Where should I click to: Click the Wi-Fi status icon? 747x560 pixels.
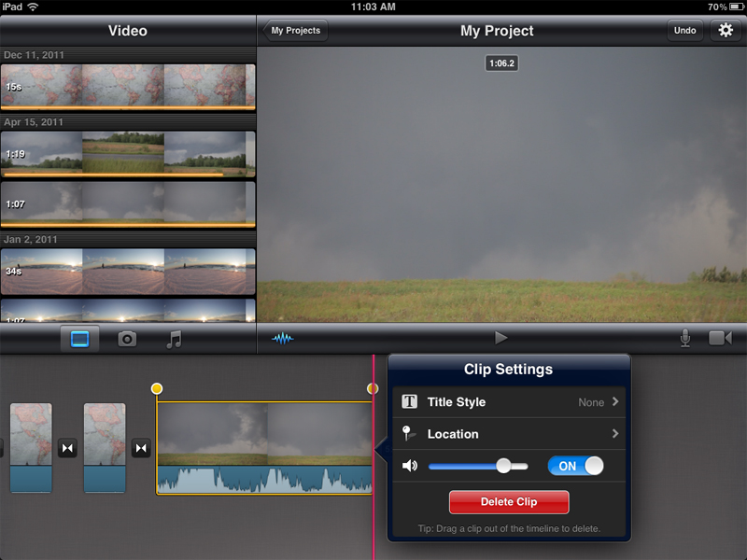[34, 7]
